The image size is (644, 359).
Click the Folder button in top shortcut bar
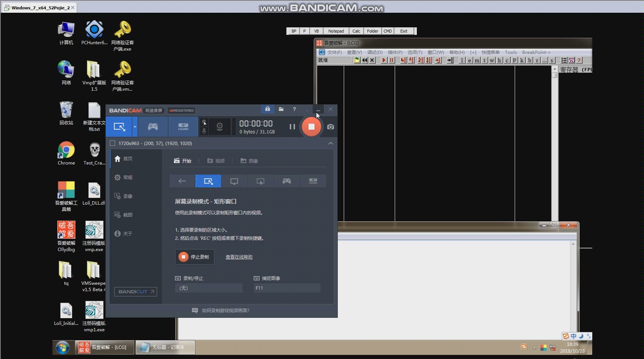click(x=373, y=31)
